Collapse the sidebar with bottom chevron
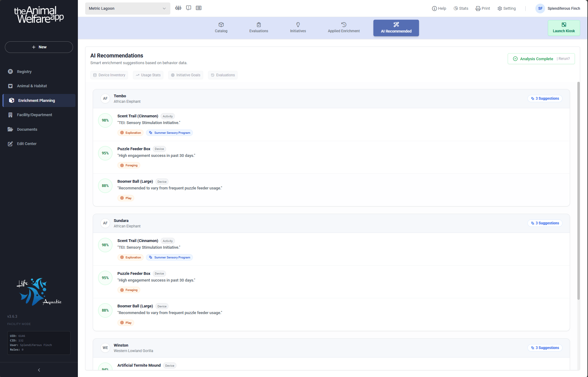 [39, 370]
